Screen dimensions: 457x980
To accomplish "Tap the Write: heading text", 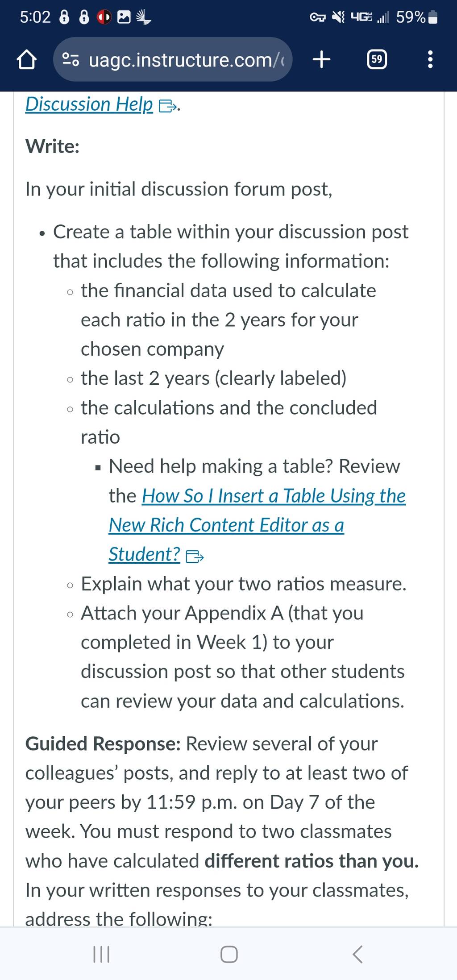I will click(x=53, y=146).
